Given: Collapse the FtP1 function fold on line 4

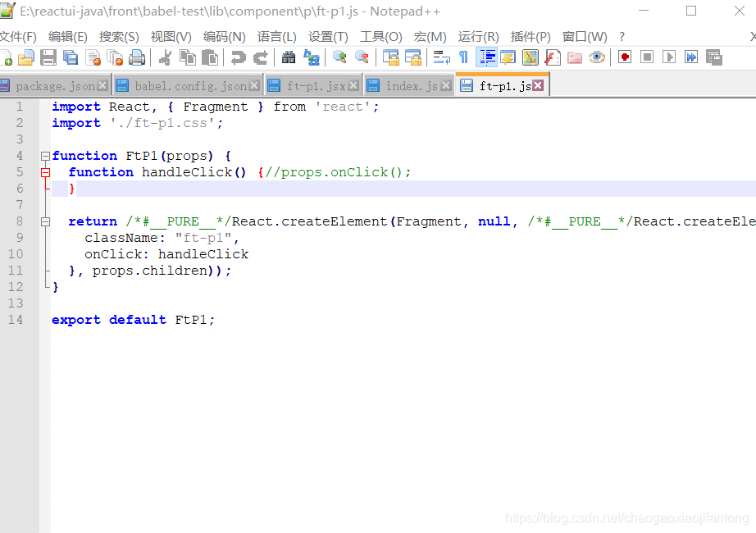Looking at the screenshot, I should 45,156.
